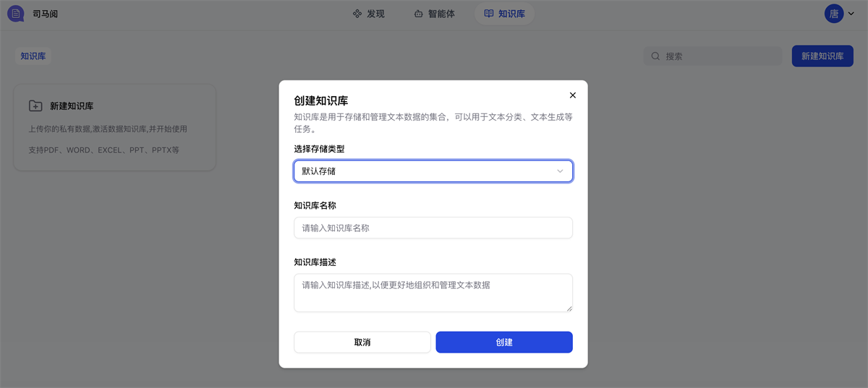This screenshot has width=868, height=388.
Task: Focus the 知识库名称 input field
Action: coord(433,228)
